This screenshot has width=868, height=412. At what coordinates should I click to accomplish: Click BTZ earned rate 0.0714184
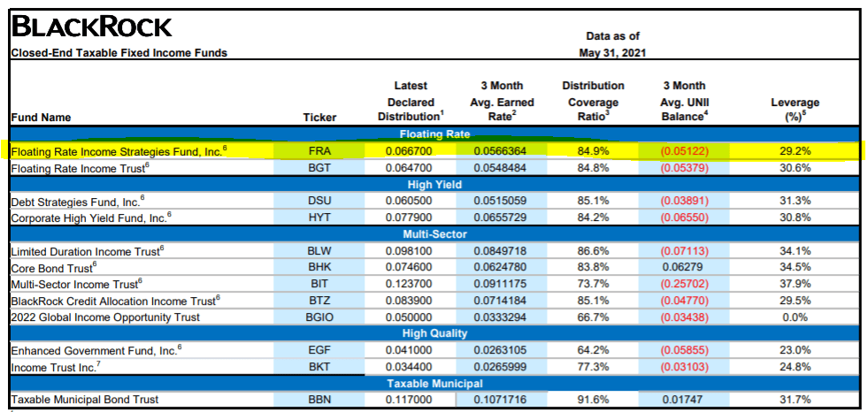coord(501,301)
